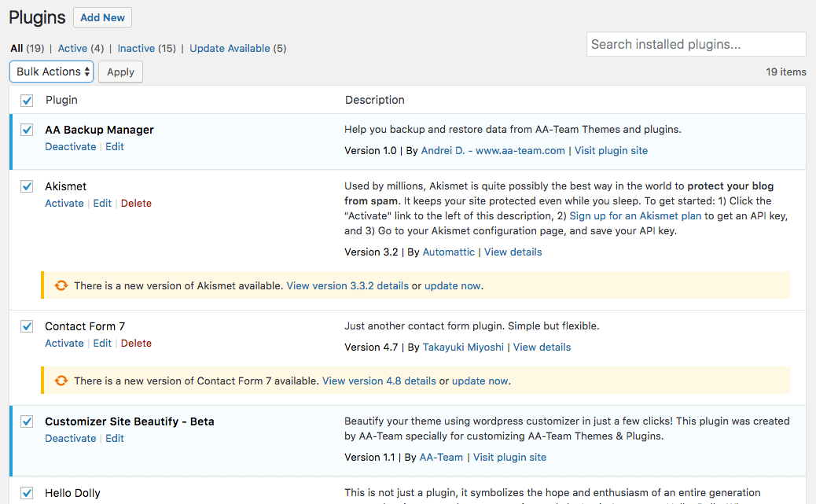Deactivate AA Backup Manager plugin

(70, 147)
